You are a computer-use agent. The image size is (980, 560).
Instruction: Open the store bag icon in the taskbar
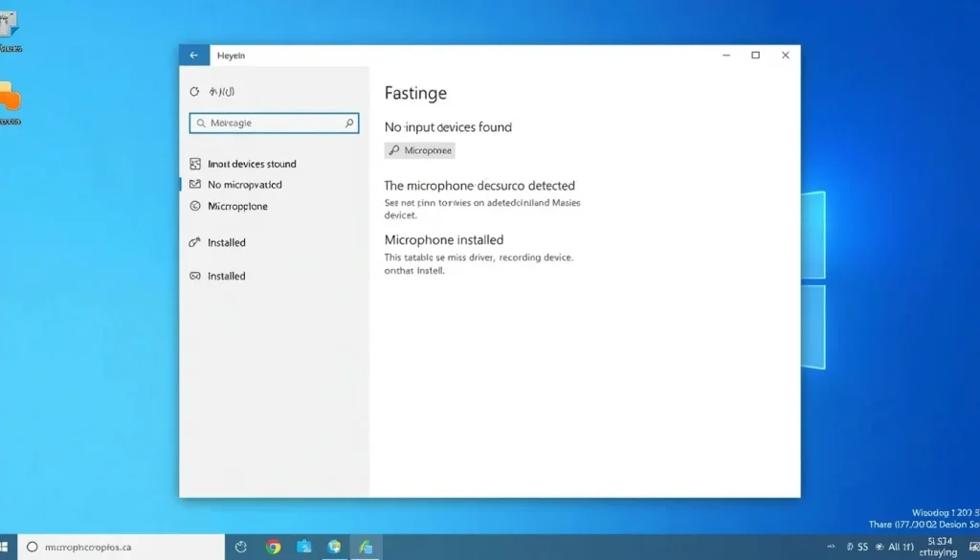tap(303, 547)
